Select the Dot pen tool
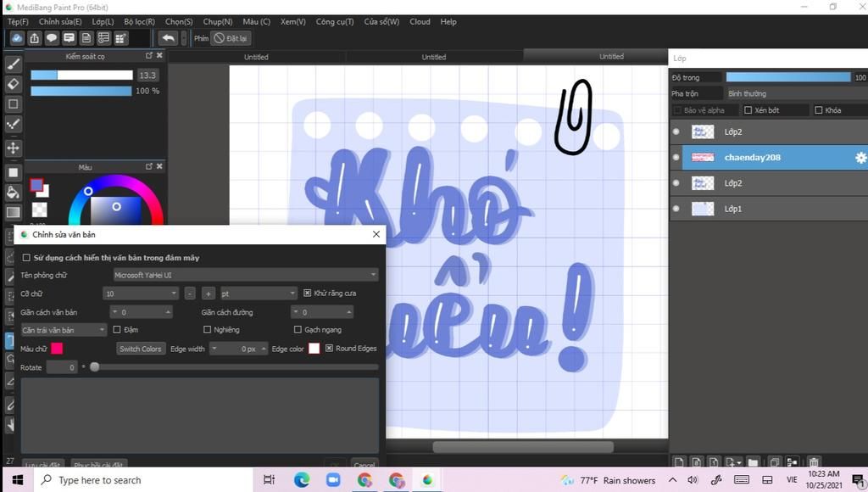 click(14, 124)
